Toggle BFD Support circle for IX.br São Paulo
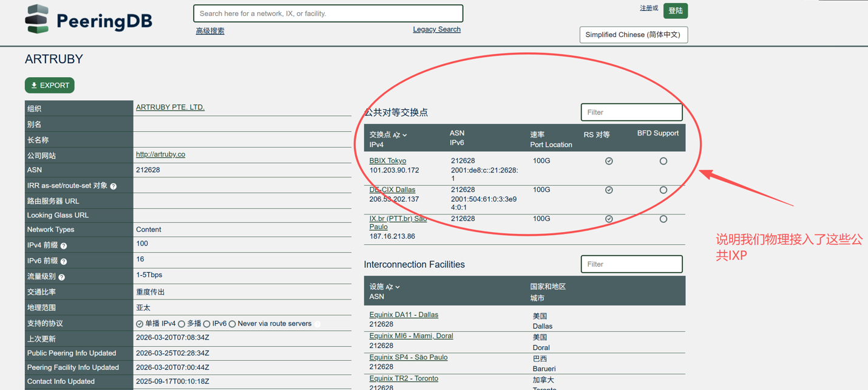 pos(663,219)
